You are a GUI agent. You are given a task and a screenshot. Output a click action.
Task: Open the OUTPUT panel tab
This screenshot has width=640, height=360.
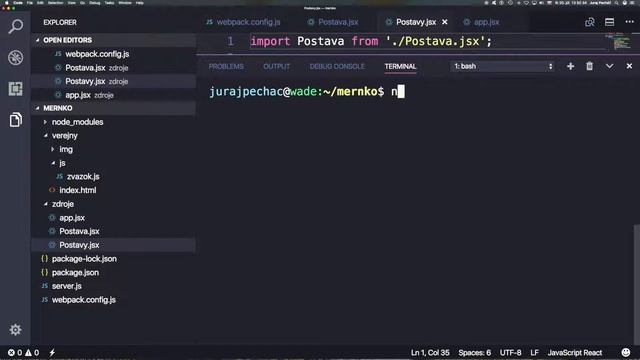(x=276, y=66)
